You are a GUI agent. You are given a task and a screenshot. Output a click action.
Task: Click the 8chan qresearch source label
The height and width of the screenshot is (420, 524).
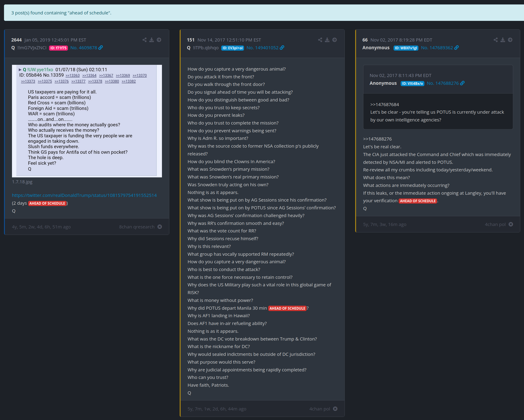(x=137, y=227)
